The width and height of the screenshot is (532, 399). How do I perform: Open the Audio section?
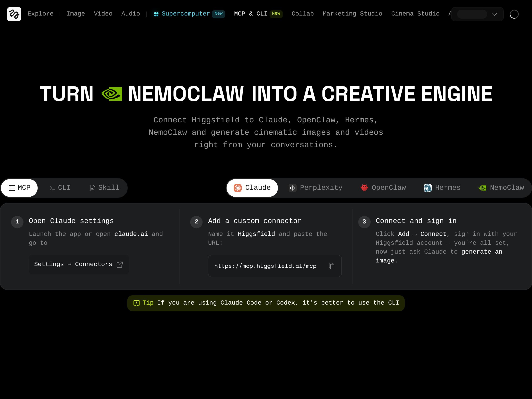click(131, 14)
